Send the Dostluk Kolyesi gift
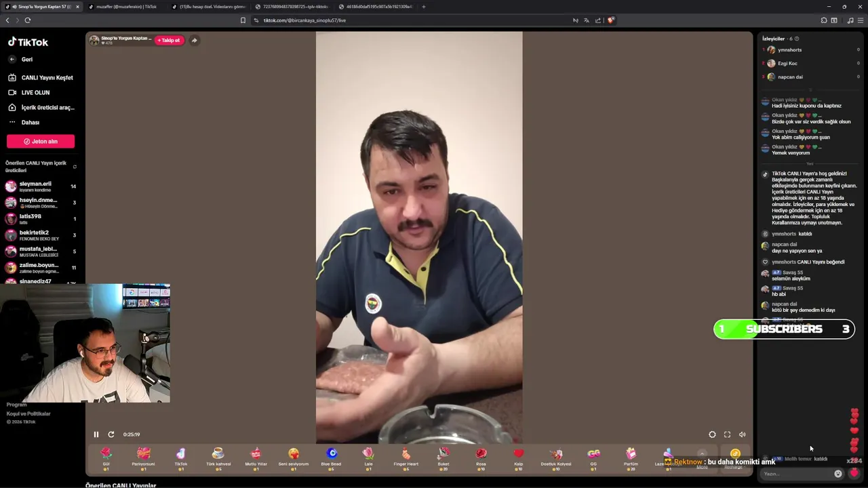 tap(556, 458)
